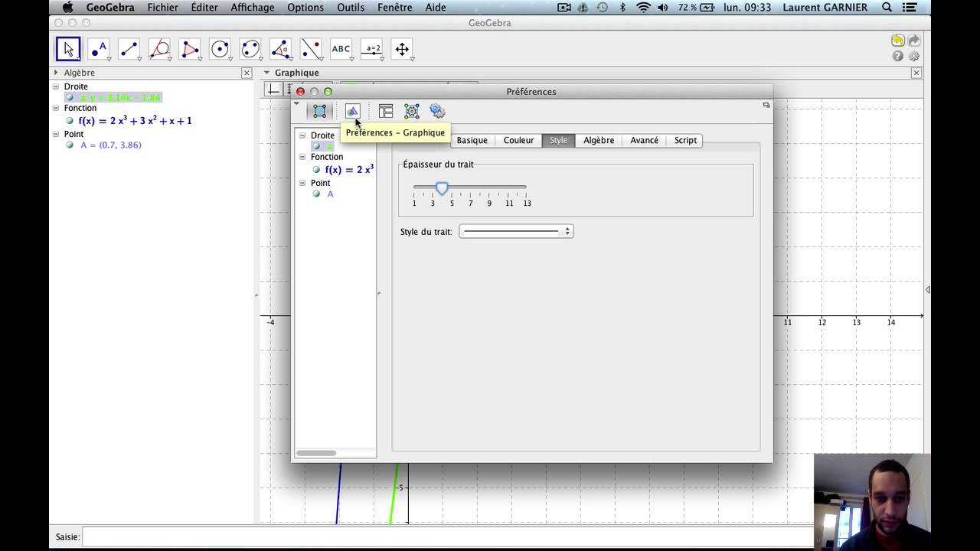Viewport: 980px width, 551px height.
Task: Click the grey Redo arrow
Action: (x=913, y=41)
